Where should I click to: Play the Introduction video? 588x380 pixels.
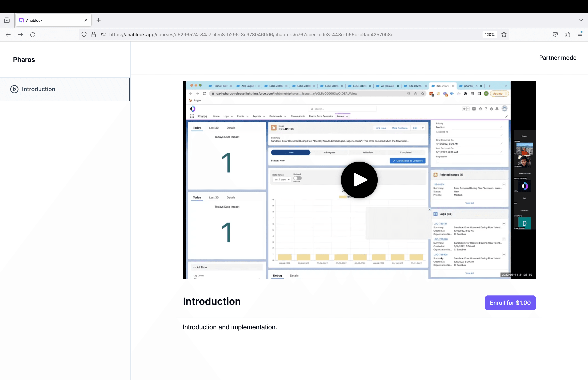(x=359, y=180)
